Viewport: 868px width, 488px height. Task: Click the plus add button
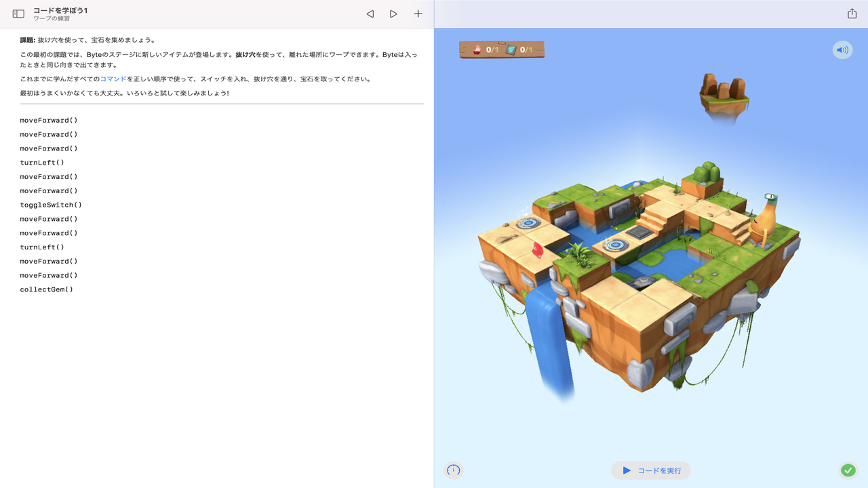point(418,14)
